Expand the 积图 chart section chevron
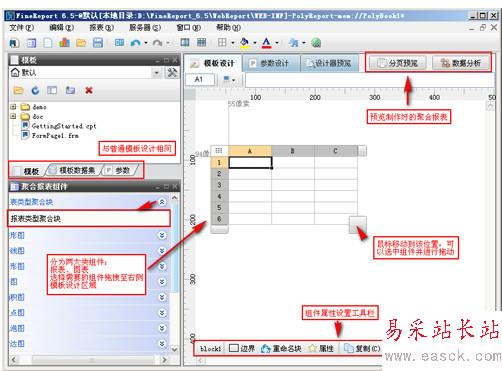 (x=162, y=297)
